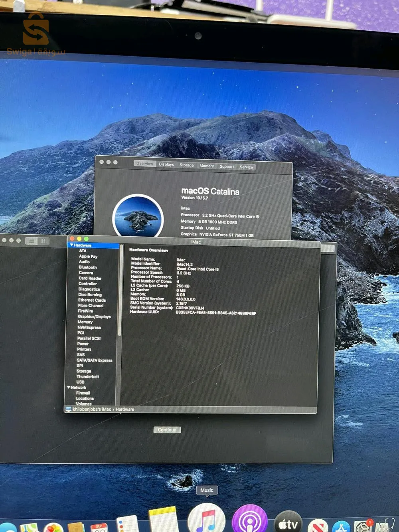Viewport: 399px width, 532px height.
Task: Switch background window to grid view
Action: (x=43, y=241)
